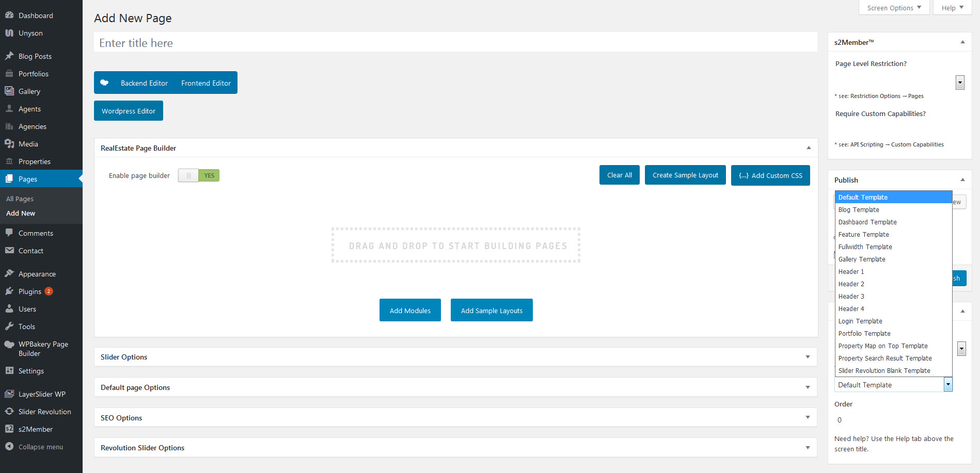Viewport: 980px width, 473px height.
Task: Collapse the RealEstate Page Builder panel
Action: click(808, 148)
